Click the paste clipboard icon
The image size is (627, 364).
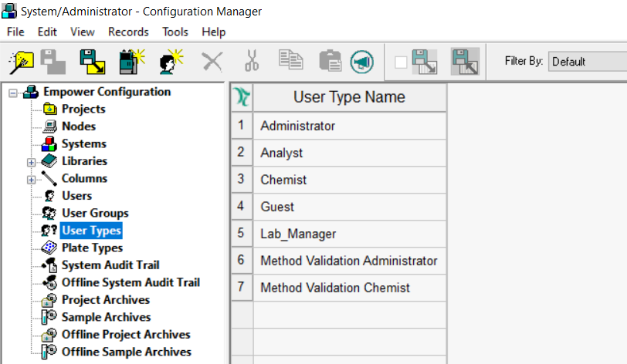click(x=330, y=61)
